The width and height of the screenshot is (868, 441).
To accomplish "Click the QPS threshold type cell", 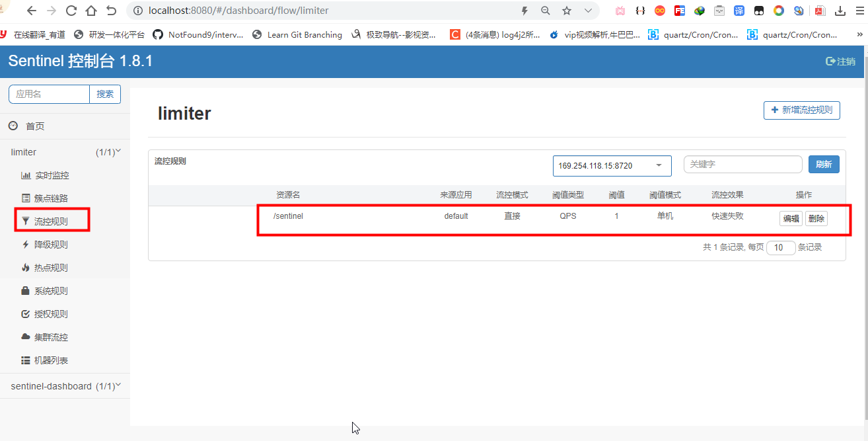I will [567, 216].
